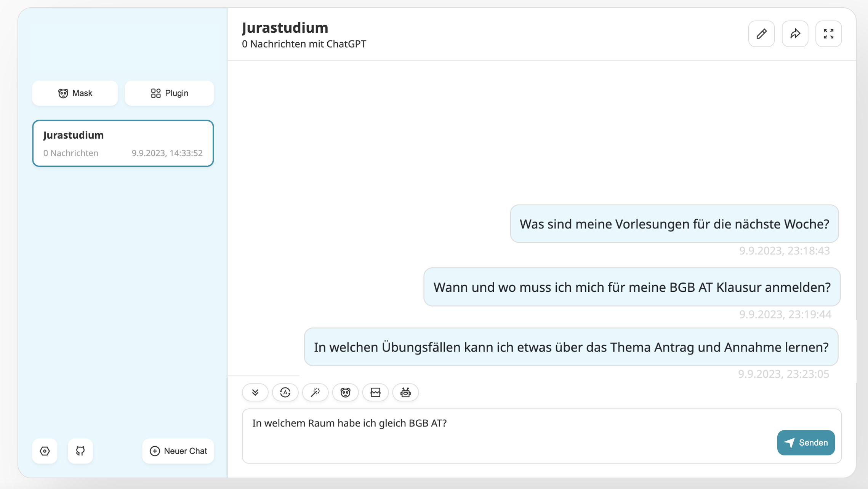Open the GitHub repository icon
This screenshot has height=489, width=868.
tap(80, 451)
